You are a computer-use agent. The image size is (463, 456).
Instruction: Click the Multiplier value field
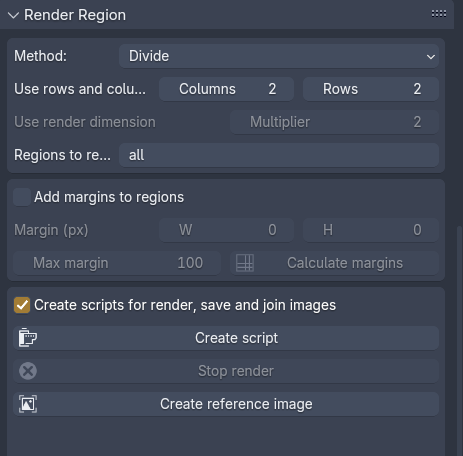coord(334,122)
